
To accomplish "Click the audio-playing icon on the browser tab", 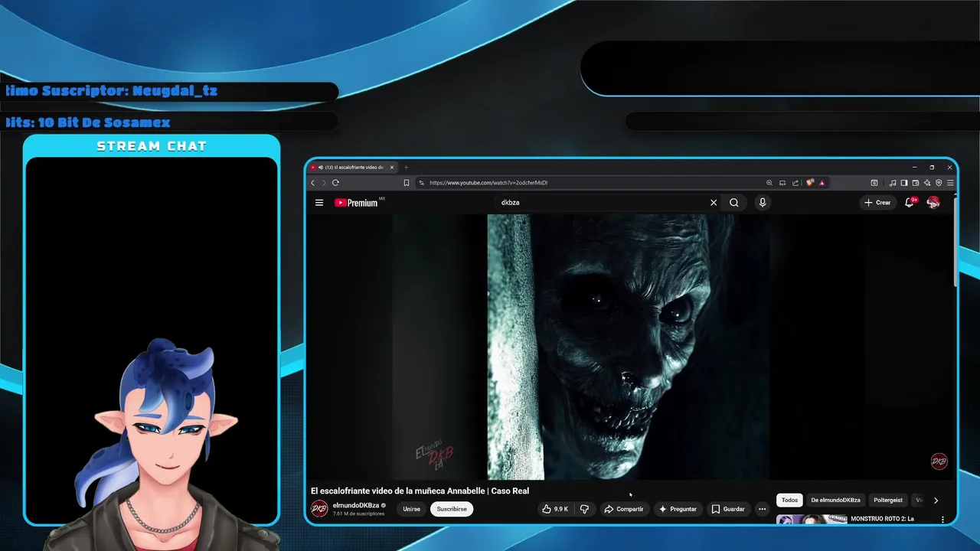I will click(320, 168).
